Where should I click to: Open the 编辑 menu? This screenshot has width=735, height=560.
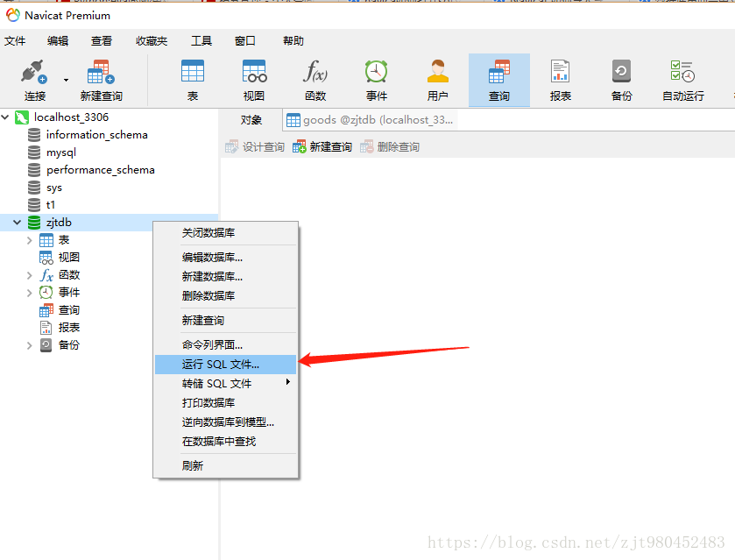coord(58,41)
